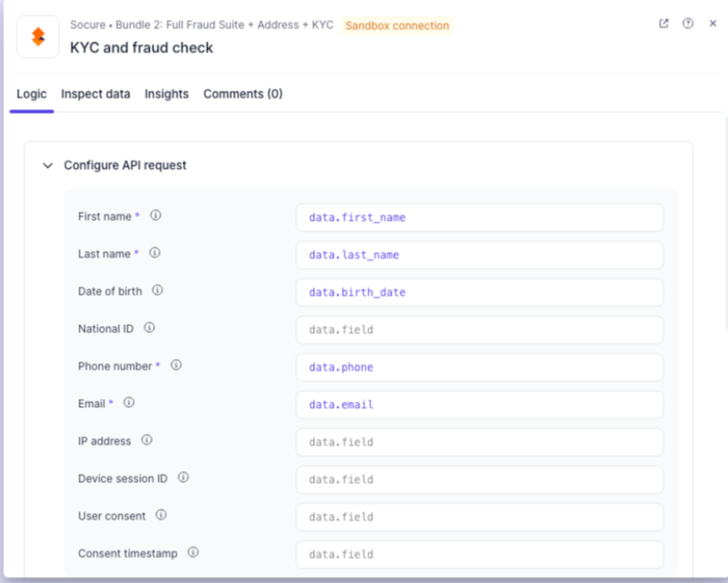Viewport: 728px width, 583px height.
Task: Close the KYC and fraud check panel
Action: point(712,23)
